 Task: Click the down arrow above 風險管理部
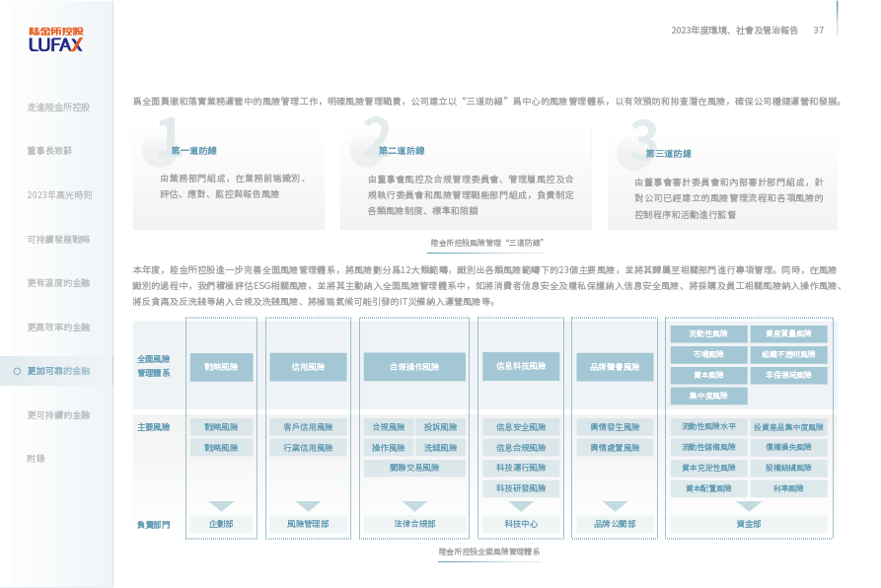[308, 506]
